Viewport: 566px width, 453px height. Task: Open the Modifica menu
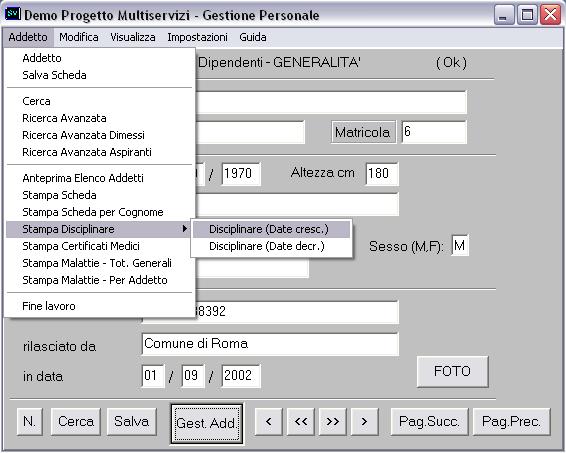tap(79, 37)
